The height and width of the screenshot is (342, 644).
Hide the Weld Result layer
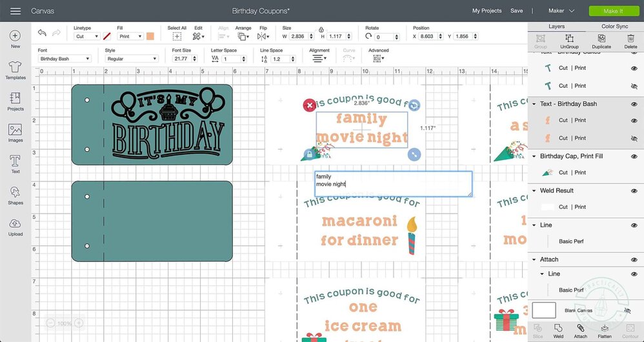pyautogui.click(x=634, y=191)
